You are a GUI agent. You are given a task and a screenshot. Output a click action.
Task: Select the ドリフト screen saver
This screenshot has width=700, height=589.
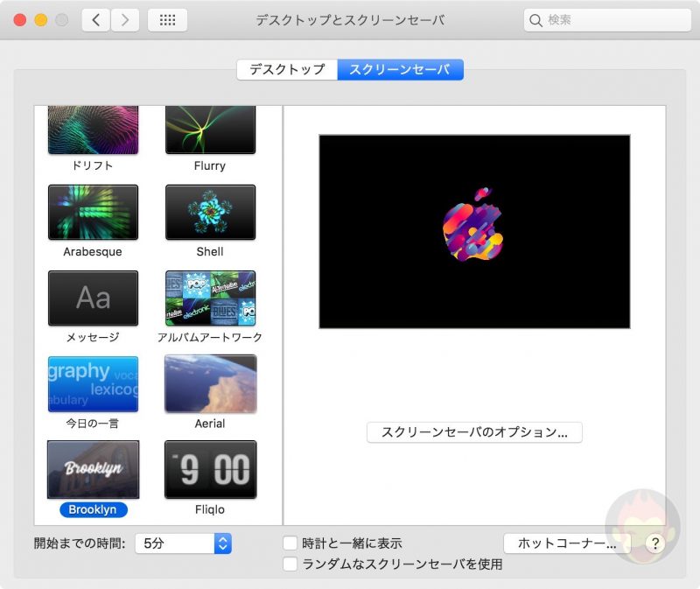(x=93, y=129)
